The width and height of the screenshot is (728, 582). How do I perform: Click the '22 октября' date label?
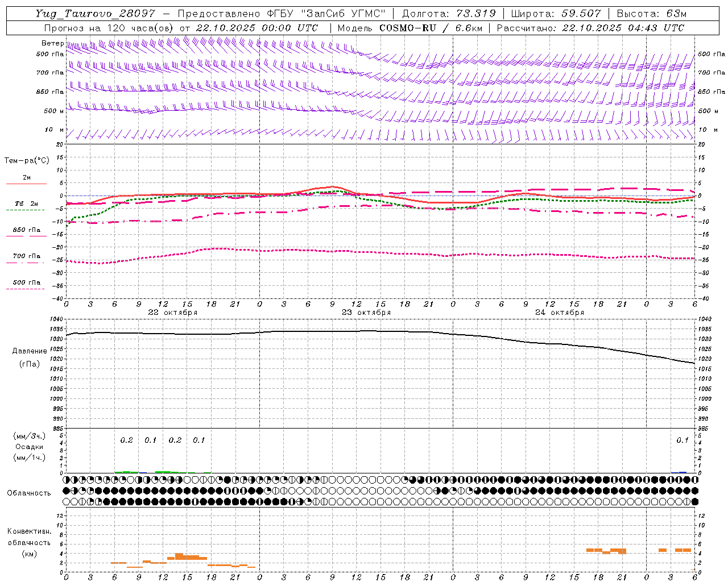point(173,313)
